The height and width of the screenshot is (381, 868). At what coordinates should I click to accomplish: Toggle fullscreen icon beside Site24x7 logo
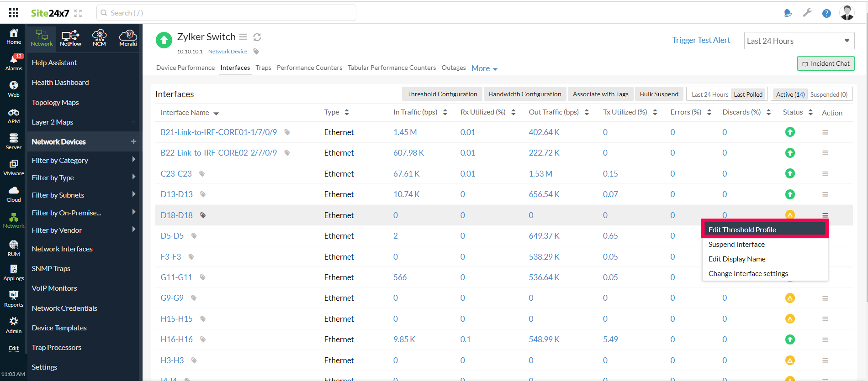point(78,13)
